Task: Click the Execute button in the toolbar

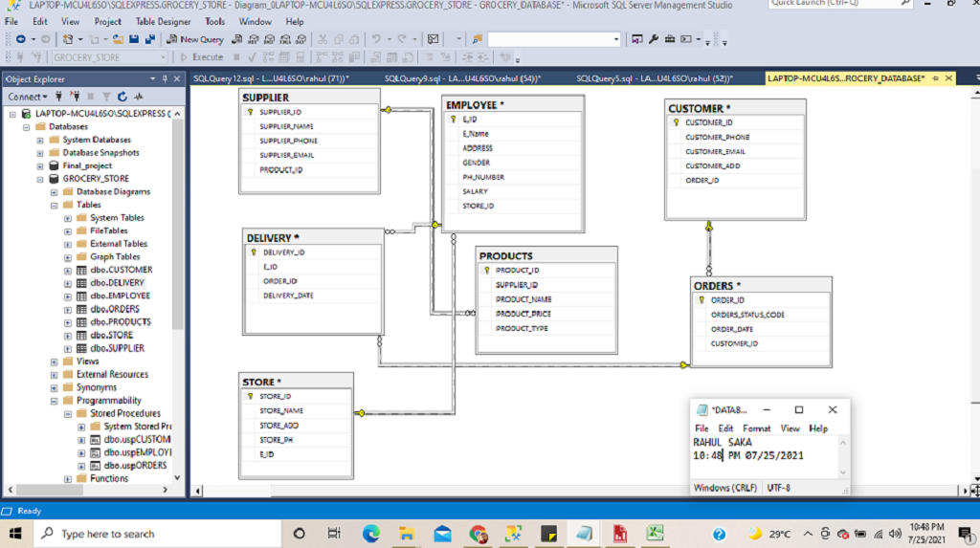Action: 202,57
